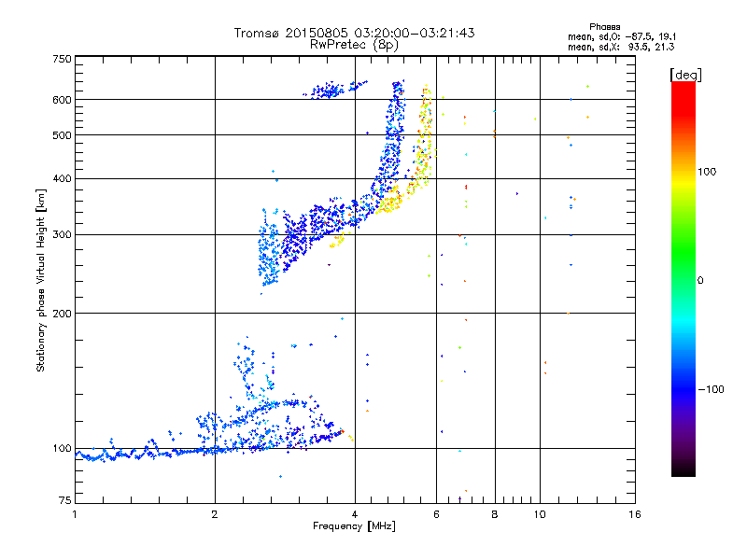Viewport: 747px width, 560px height.
Task: Click the 'Phases' header text
Action: click(604, 27)
